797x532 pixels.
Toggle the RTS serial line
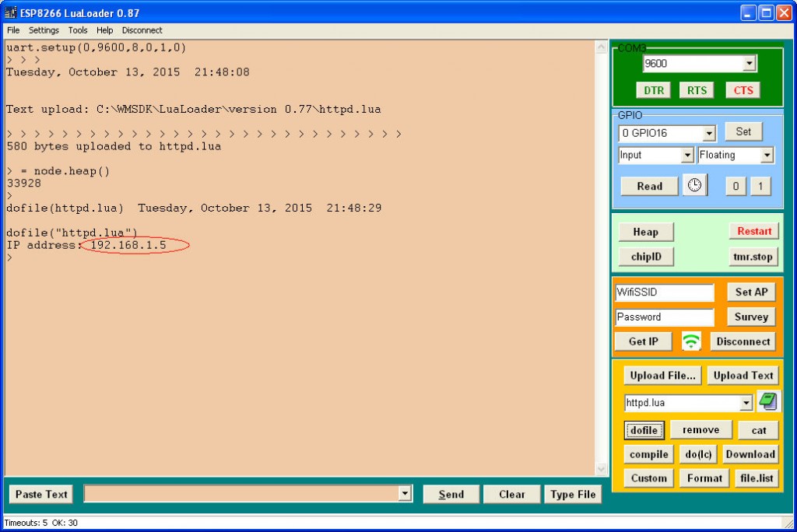pyautogui.click(x=697, y=89)
